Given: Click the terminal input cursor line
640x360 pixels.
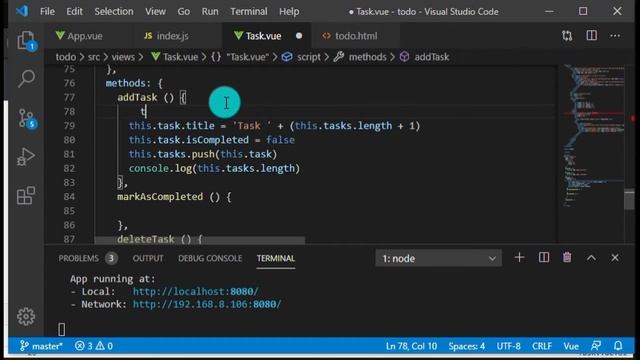Looking at the screenshot, I should [62, 329].
